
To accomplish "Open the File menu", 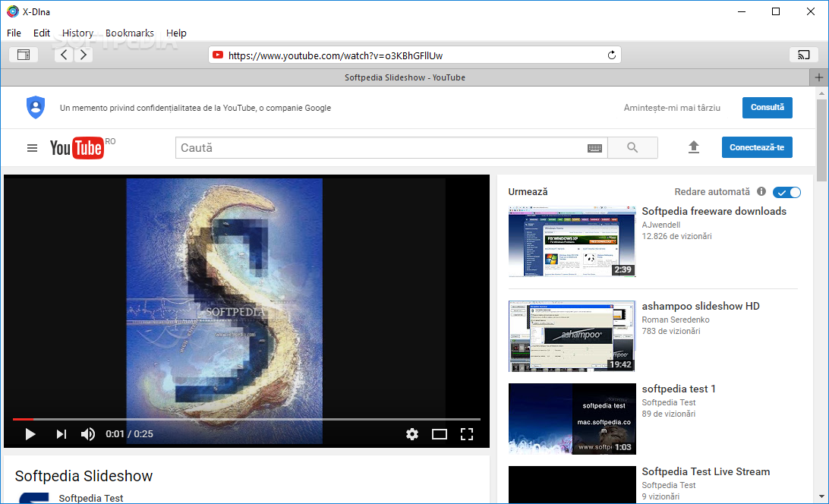I will coord(14,33).
